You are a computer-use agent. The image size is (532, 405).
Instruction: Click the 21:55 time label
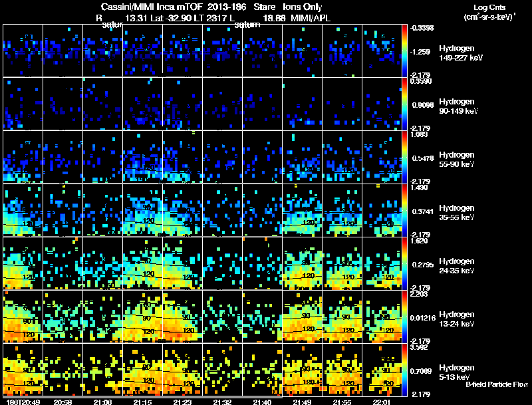(x=342, y=402)
